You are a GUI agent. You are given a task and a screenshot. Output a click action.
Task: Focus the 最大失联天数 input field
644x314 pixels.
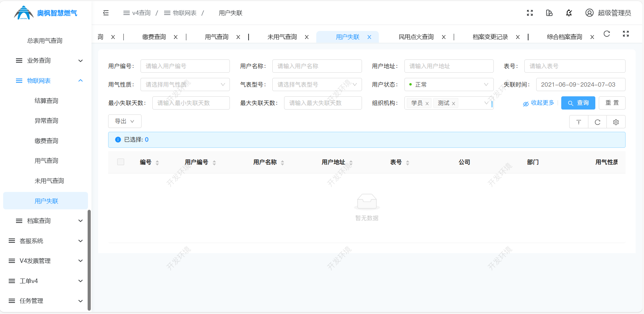point(323,103)
